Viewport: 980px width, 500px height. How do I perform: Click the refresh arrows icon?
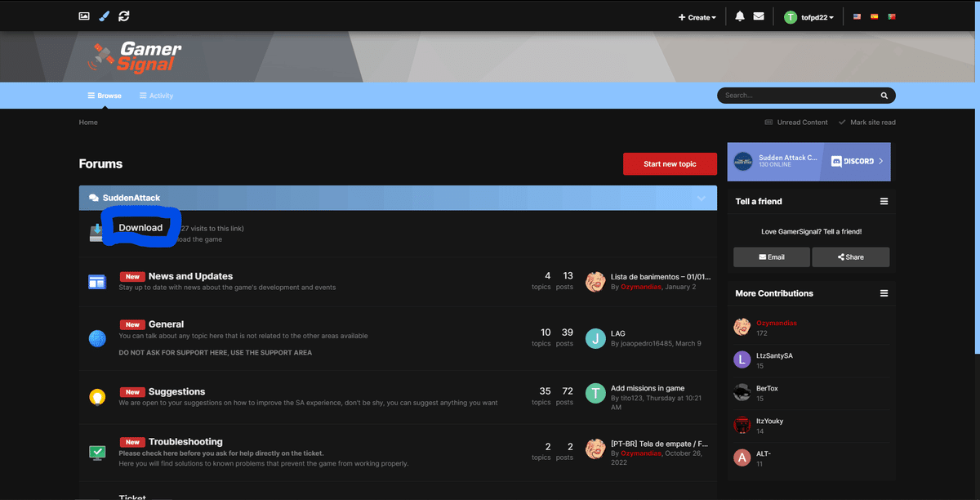coord(123,16)
